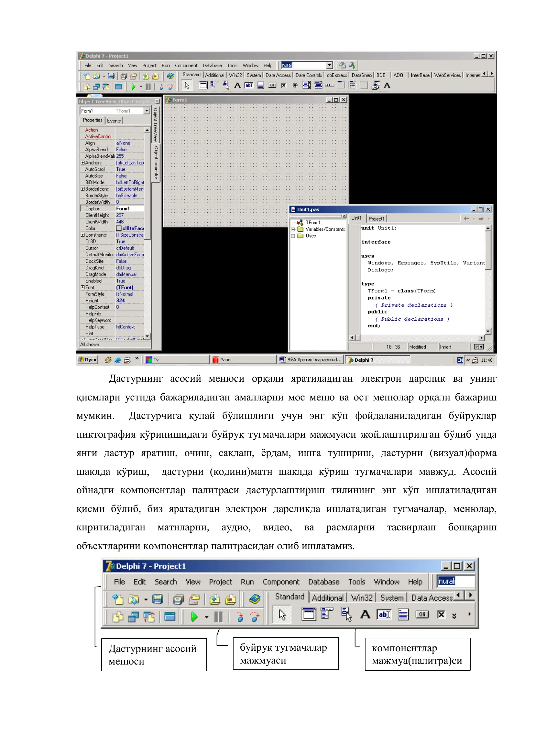The width and height of the screenshot is (535, 756).
Task: Select CheckBox component in full IDE palette
Action: (284, 86)
